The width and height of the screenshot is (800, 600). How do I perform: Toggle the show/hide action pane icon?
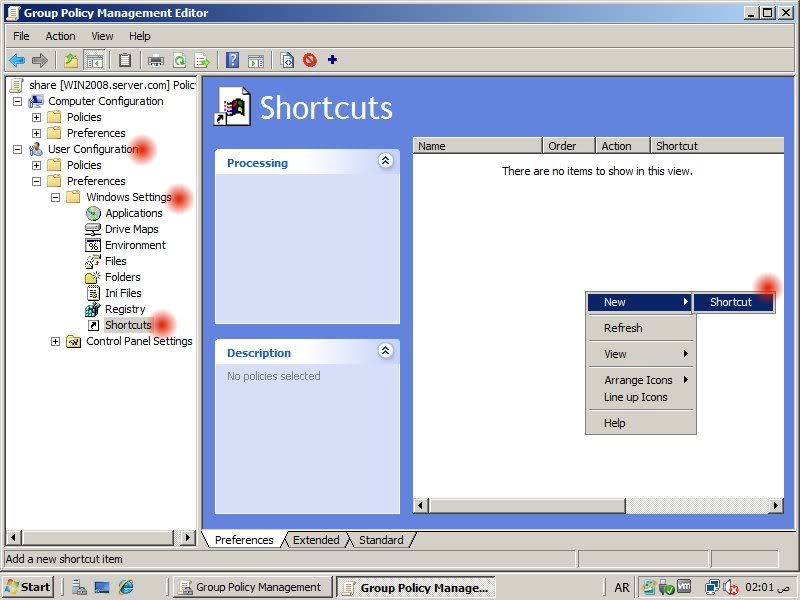256,60
